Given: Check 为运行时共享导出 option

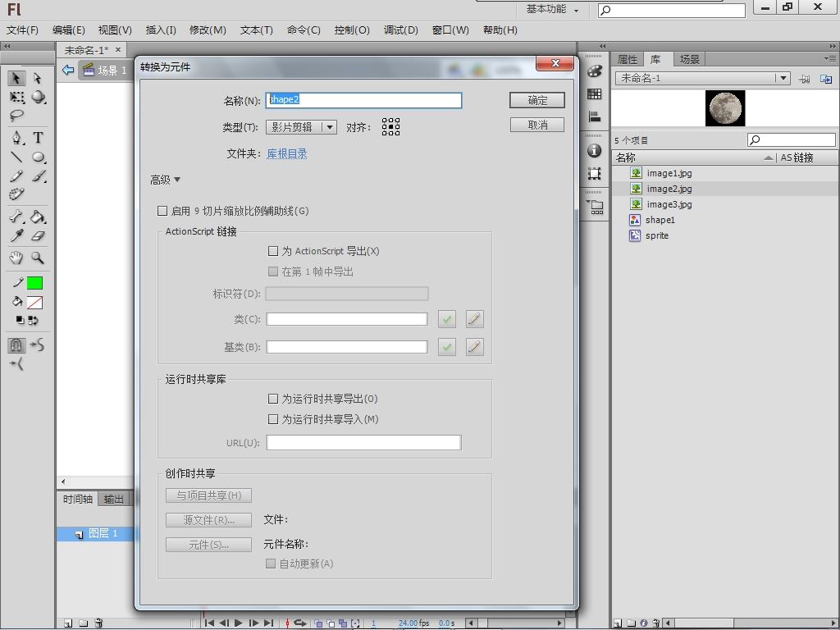Looking at the screenshot, I should [x=273, y=399].
